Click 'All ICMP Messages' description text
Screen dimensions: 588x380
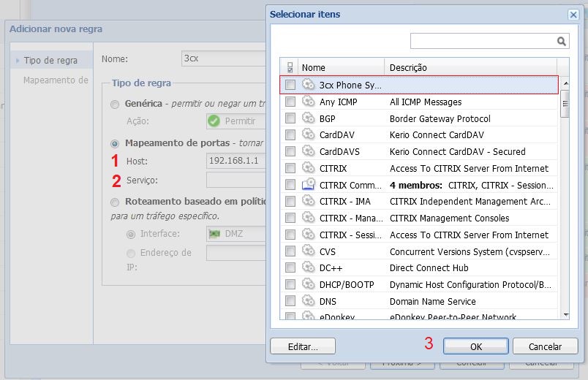[426, 102]
